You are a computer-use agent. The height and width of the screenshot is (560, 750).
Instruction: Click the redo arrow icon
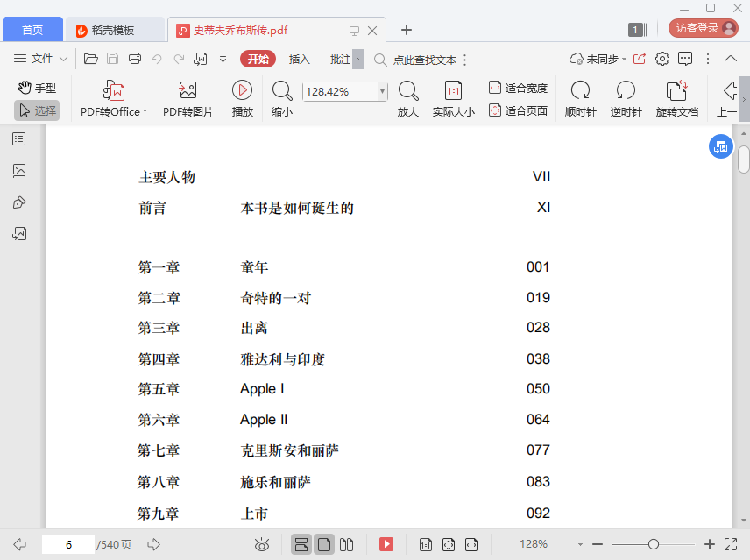point(179,59)
